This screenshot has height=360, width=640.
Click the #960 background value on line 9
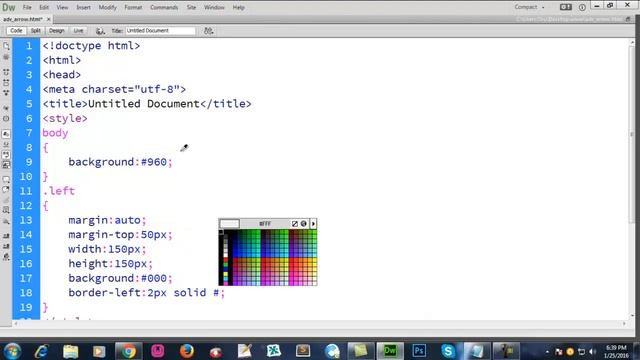[154, 162]
